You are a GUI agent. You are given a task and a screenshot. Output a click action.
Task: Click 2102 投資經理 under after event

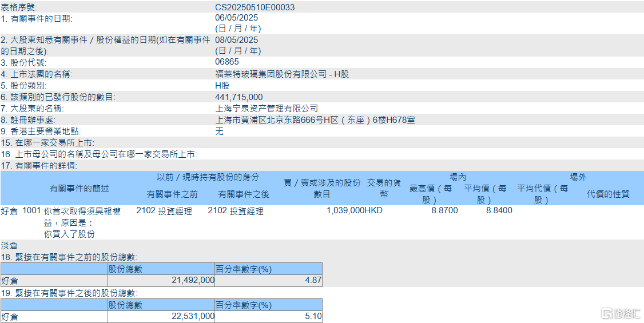(235, 211)
